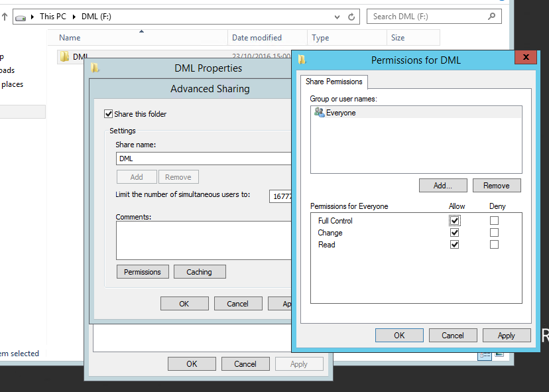Toggle the Share this folder checkbox
This screenshot has height=392, width=549.
(x=109, y=114)
